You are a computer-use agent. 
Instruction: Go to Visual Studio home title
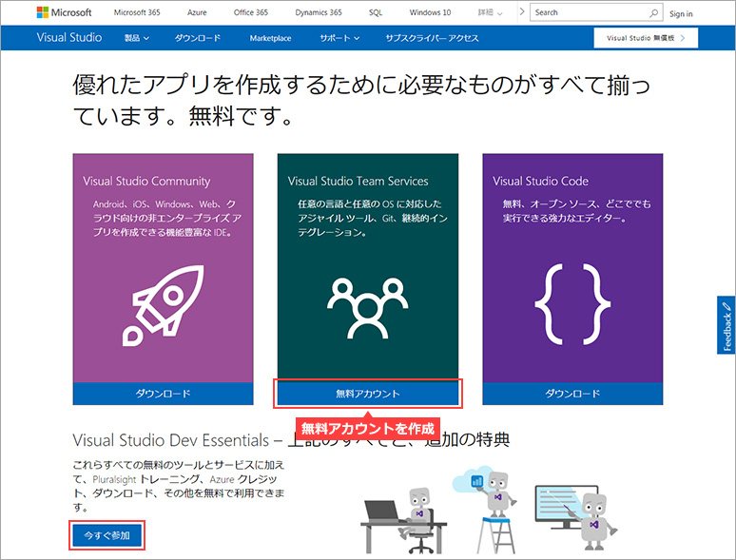tap(69, 37)
